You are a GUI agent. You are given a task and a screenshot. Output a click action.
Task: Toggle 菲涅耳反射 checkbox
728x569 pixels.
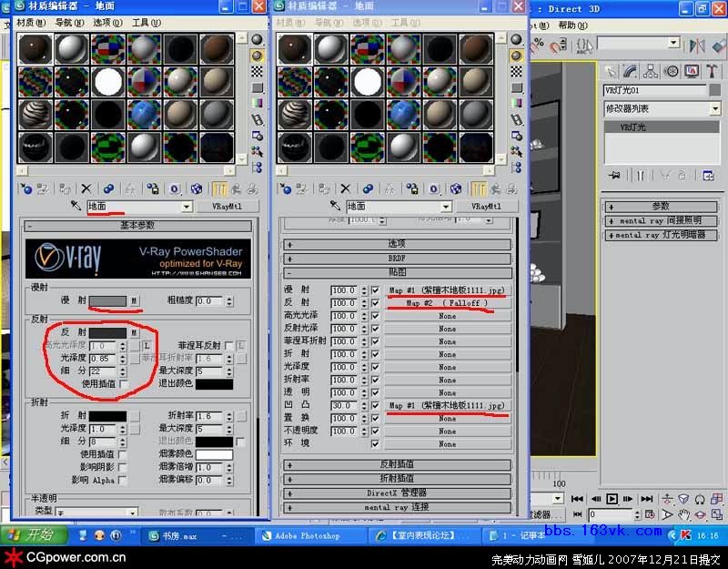[228, 346]
